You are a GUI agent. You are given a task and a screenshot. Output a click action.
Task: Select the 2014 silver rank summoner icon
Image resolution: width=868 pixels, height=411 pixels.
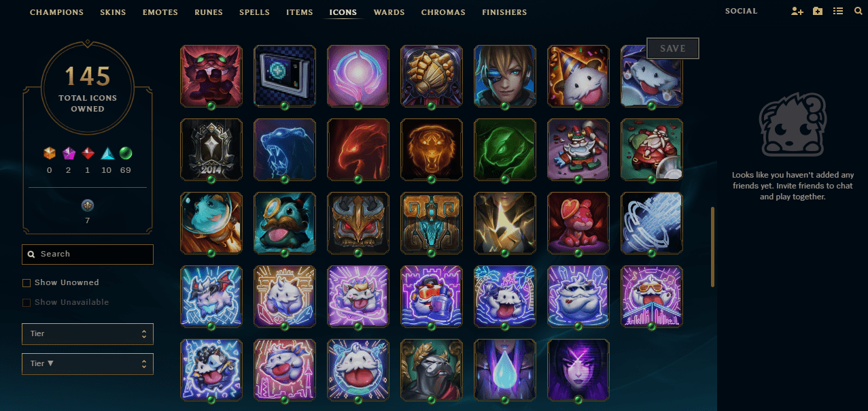pyautogui.click(x=211, y=150)
